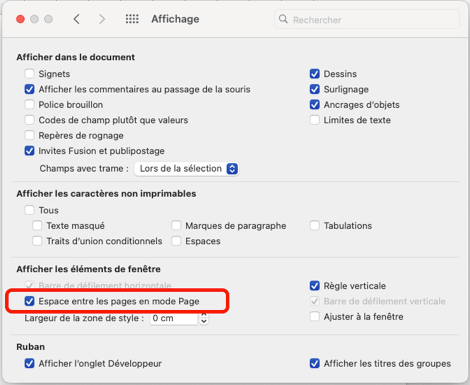Enable Limites de texte
This screenshot has height=385, width=470.
pos(315,120)
